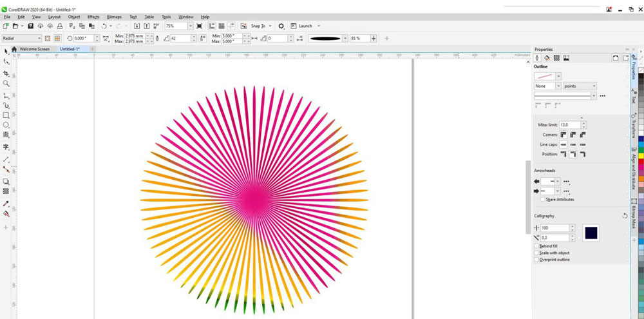Switch to the Welcome Screen tab
The image size is (644, 319).
point(33,49)
